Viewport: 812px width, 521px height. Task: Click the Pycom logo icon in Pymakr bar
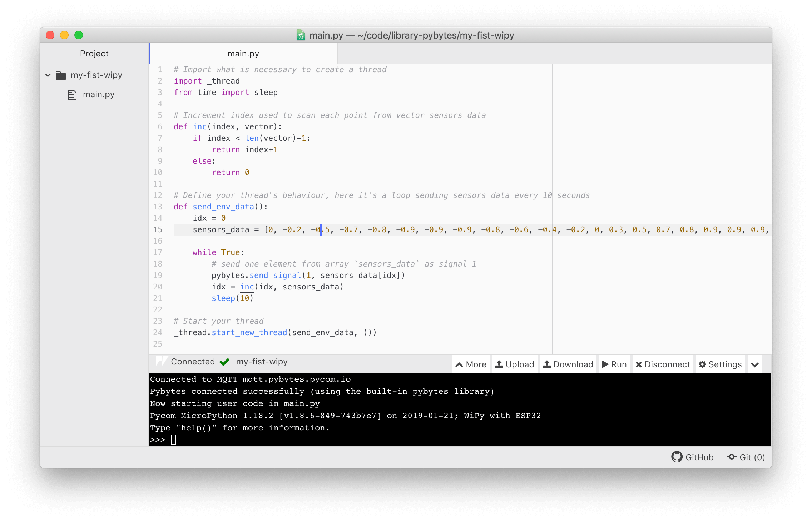(x=162, y=361)
